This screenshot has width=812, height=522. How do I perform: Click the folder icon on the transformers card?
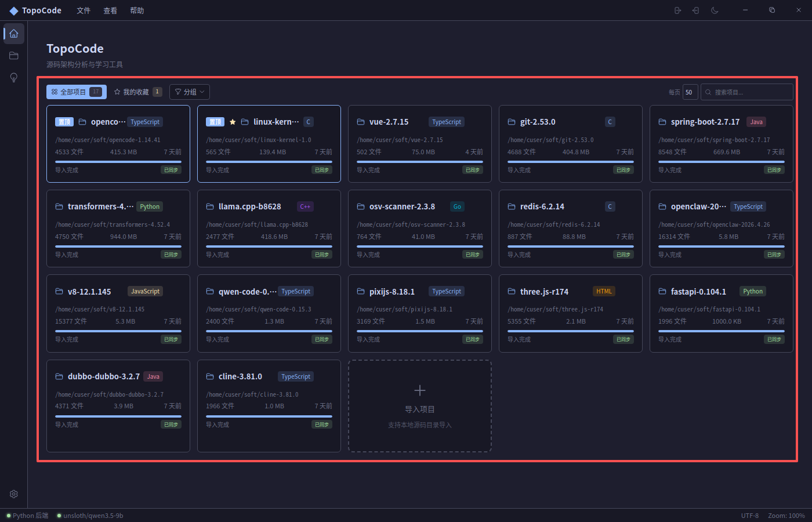click(x=59, y=206)
